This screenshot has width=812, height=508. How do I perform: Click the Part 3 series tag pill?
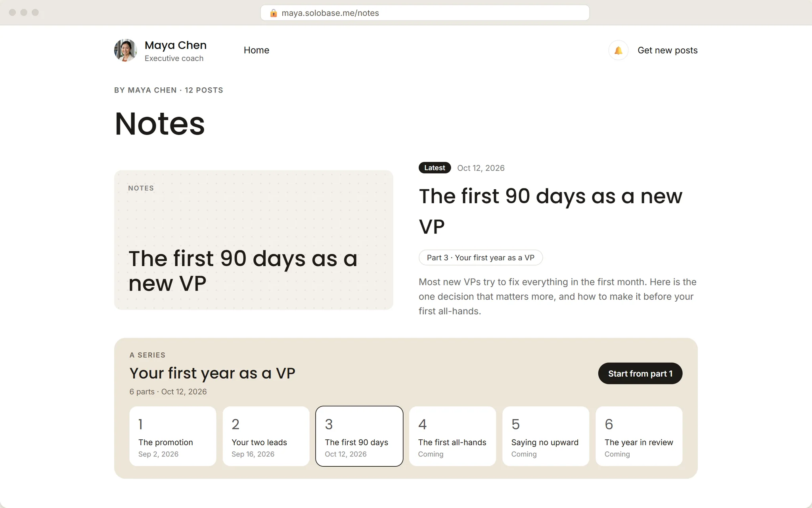481,258
